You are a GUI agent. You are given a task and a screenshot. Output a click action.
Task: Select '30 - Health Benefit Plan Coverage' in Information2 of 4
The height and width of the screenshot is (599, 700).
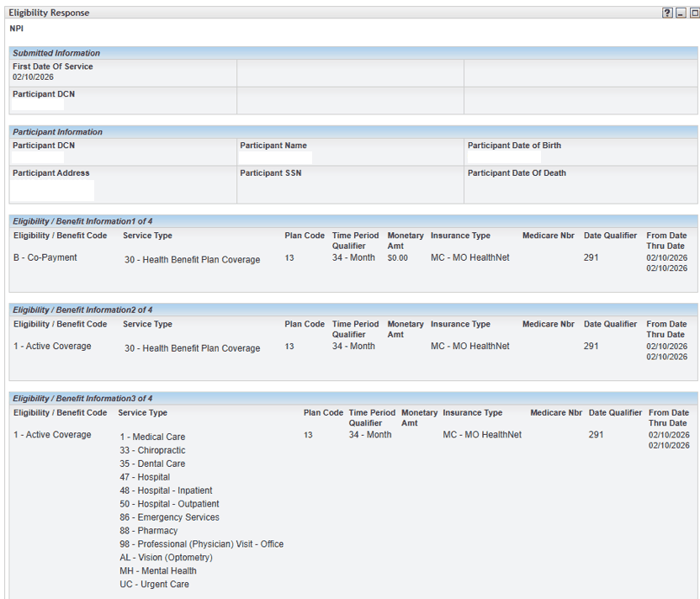coord(192,347)
